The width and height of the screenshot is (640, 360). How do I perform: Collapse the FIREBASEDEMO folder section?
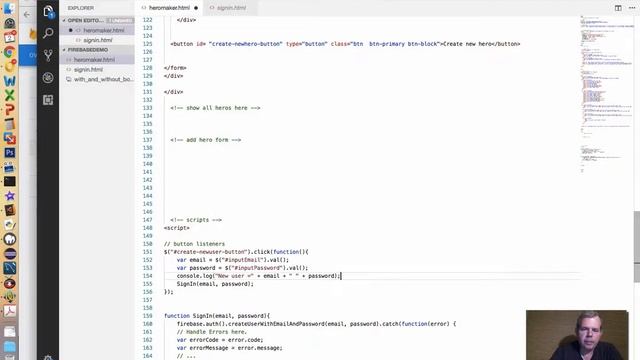coord(97,49)
